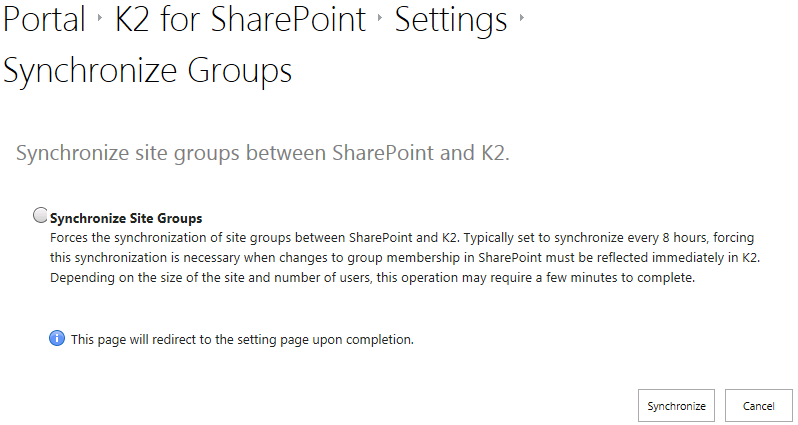Select the Synchronize Site Groups radio button
This screenshot has width=798, height=425.
[41, 215]
